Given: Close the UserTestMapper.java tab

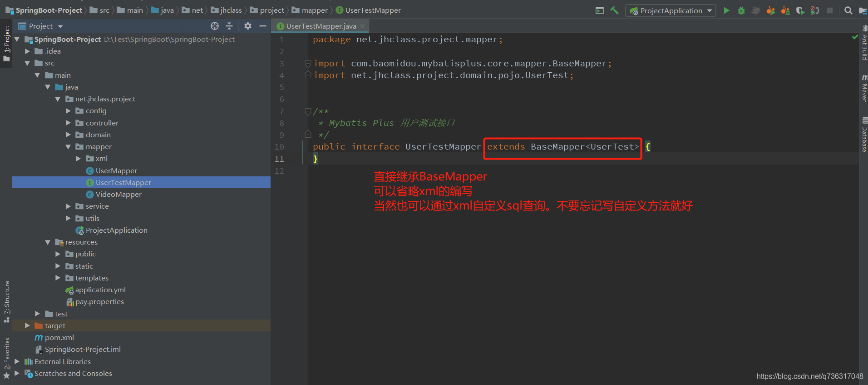Looking at the screenshot, I should (x=362, y=26).
